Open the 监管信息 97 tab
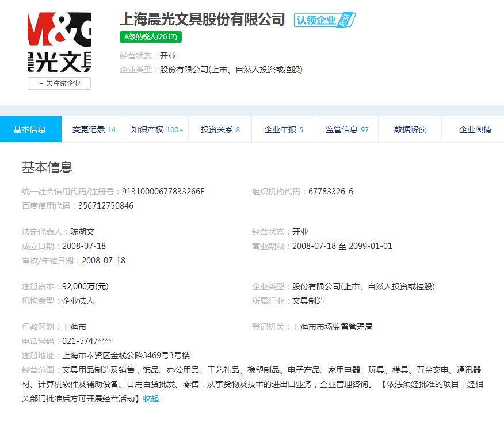This screenshot has width=504, height=425. pyautogui.click(x=346, y=129)
